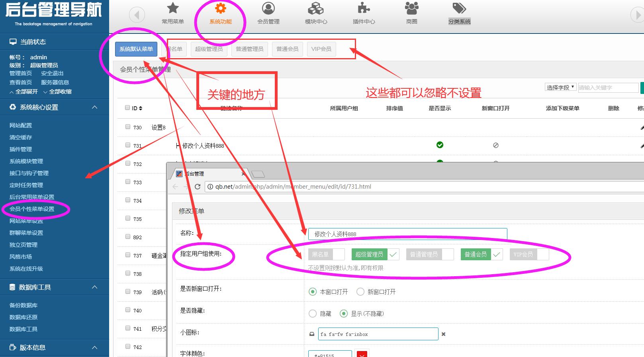This screenshot has height=357, width=644.
Task: Open 会员管理 user icon
Action: (268, 8)
